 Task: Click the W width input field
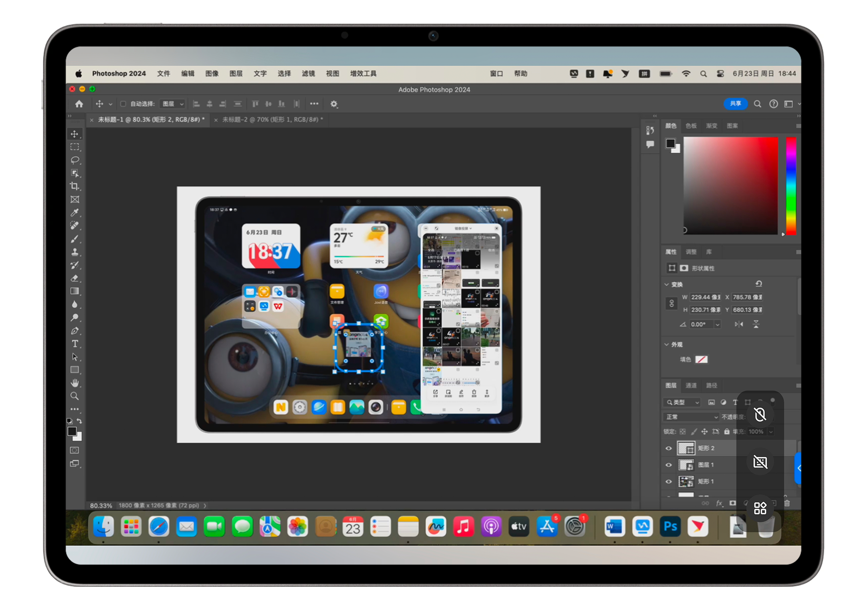tap(705, 297)
